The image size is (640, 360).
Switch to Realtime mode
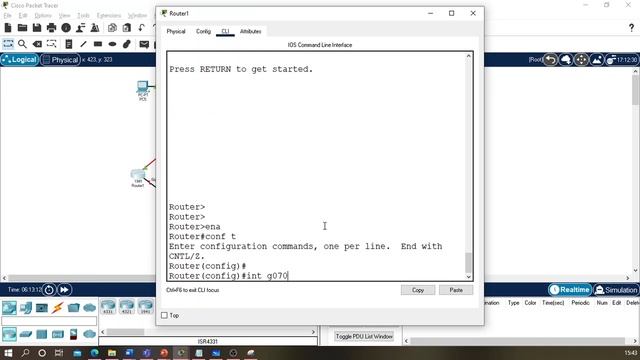click(x=570, y=290)
